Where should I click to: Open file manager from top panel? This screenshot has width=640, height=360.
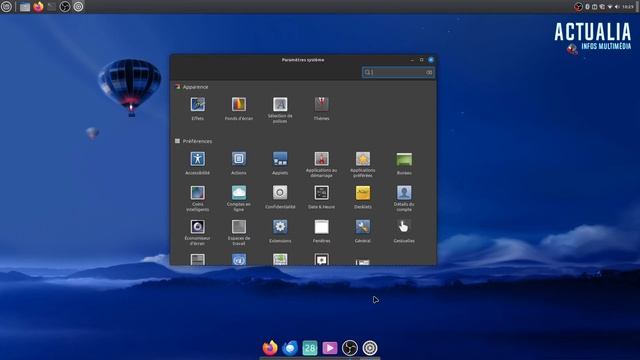[x=25, y=7]
